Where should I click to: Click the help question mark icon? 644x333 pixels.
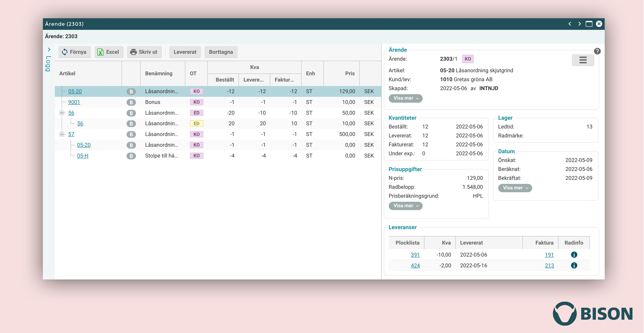point(597,51)
